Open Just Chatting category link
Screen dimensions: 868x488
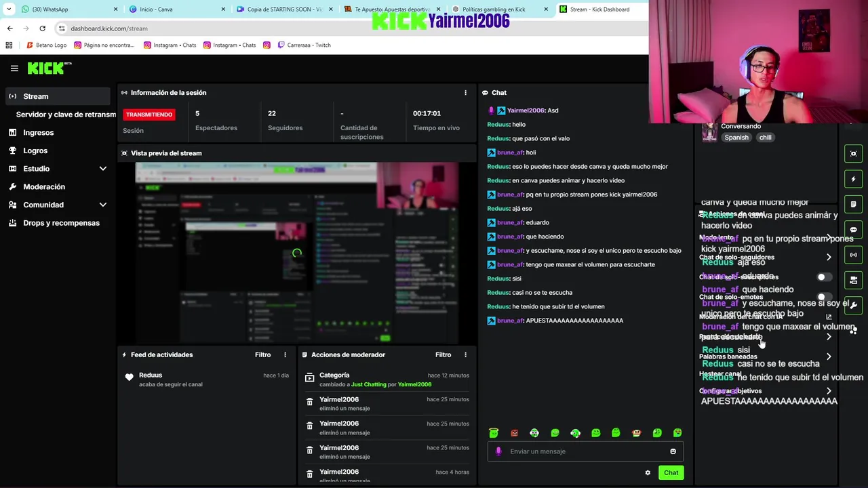tap(368, 385)
